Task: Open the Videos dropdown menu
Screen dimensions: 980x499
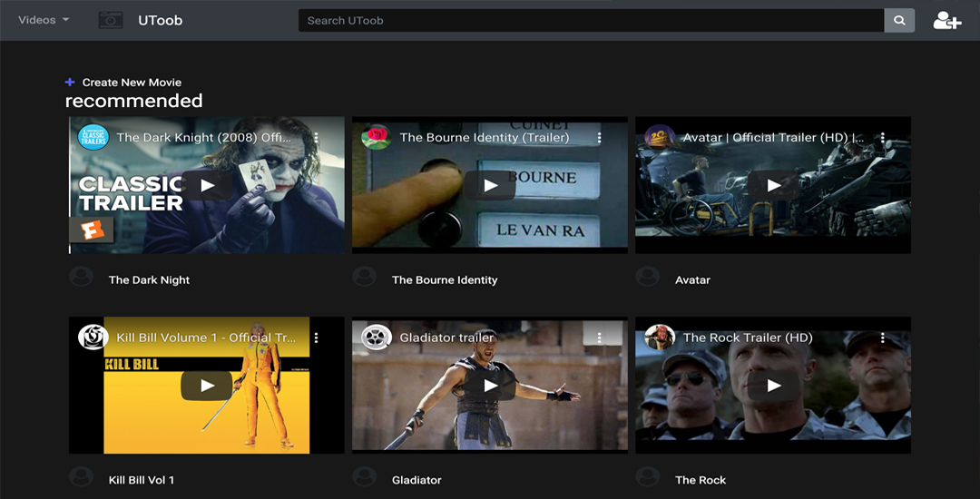Action: [44, 20]
